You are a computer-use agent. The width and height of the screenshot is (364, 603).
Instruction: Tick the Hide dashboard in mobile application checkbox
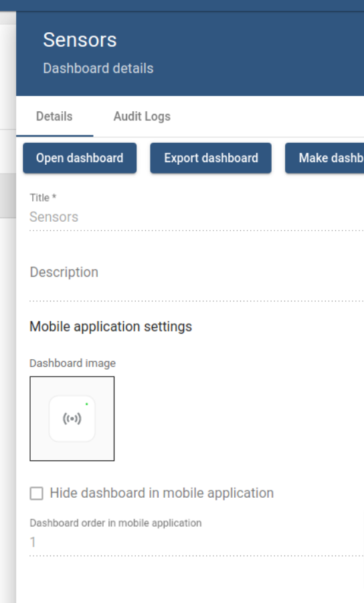37,493
